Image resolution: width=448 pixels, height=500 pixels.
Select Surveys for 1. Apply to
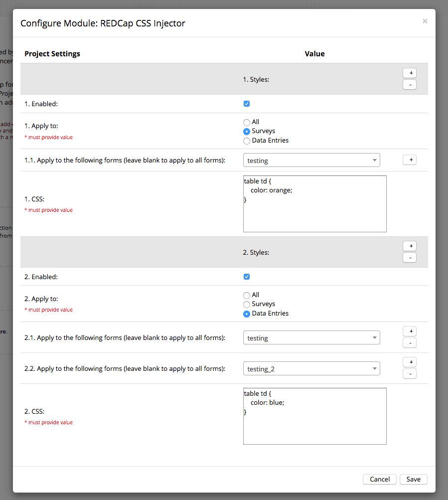247,132
